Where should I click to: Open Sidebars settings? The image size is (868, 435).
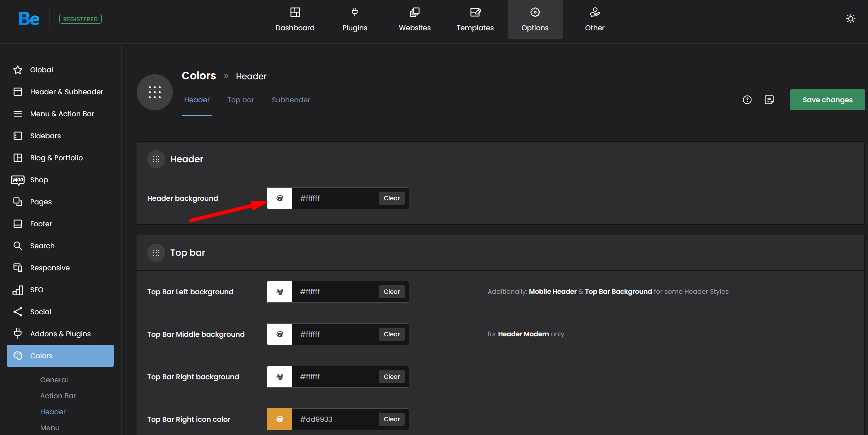pyautogui.click(x=60, y=136)
